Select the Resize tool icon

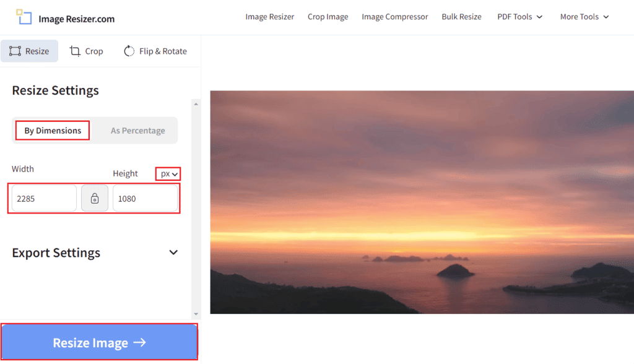(15, 51)
